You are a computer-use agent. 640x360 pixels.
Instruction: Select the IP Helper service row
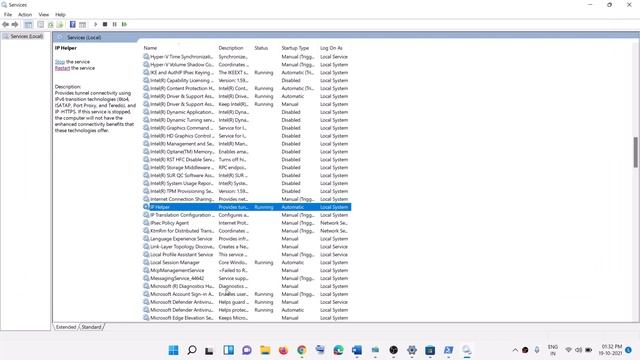pyautogui.click(x=247, y=207)
